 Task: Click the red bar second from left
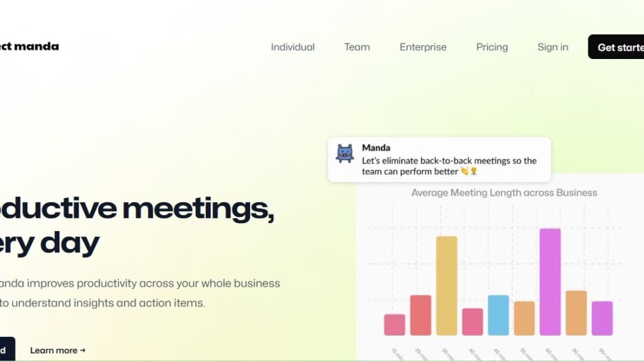420,315
